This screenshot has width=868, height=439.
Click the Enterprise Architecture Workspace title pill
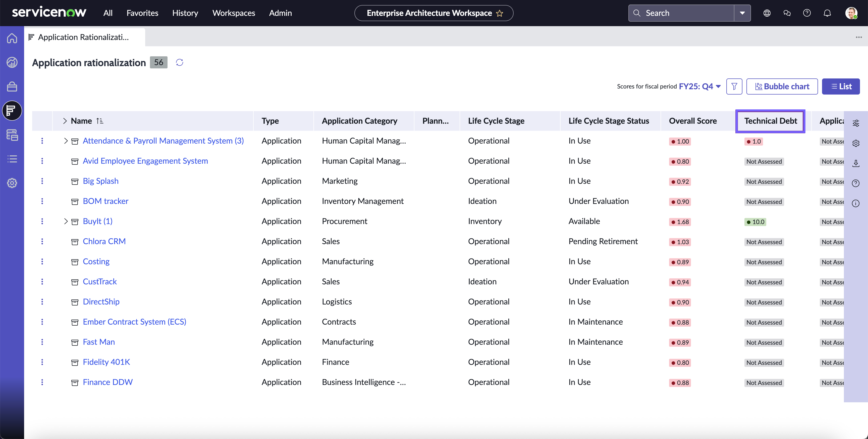point(434,13)
